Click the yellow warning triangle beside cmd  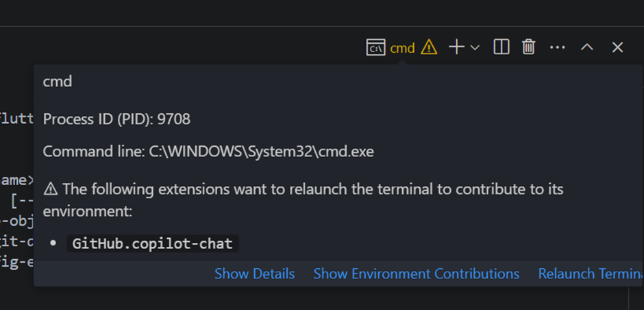[429, 47]
